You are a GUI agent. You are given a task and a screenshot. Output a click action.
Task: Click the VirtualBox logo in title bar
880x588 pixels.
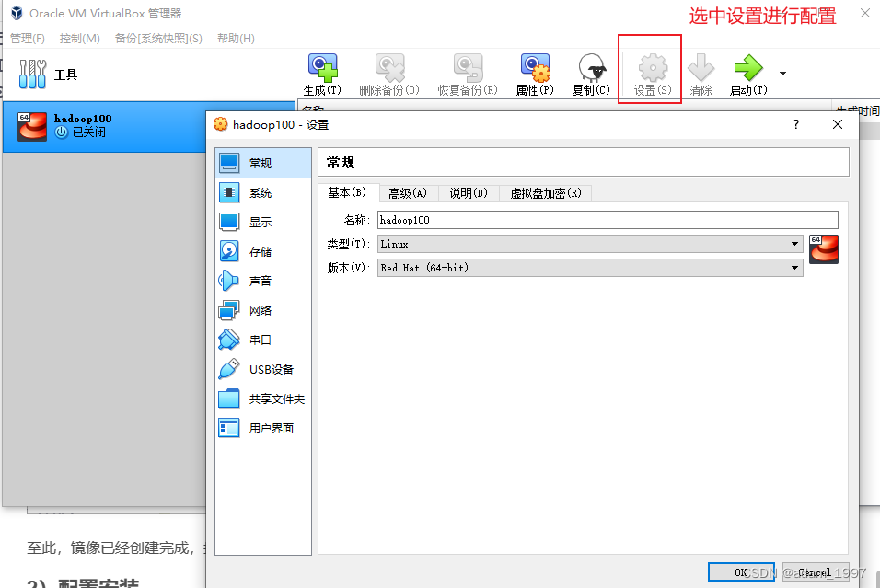click(x=17, y=13)
